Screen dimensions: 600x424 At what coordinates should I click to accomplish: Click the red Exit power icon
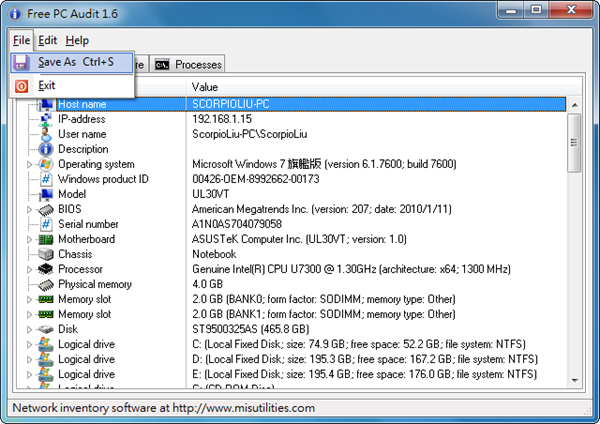(x=21, y=86)
